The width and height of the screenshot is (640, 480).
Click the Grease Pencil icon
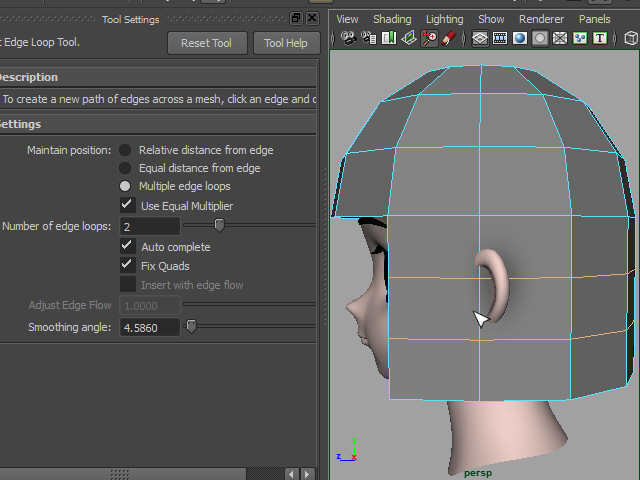[449, 39]
